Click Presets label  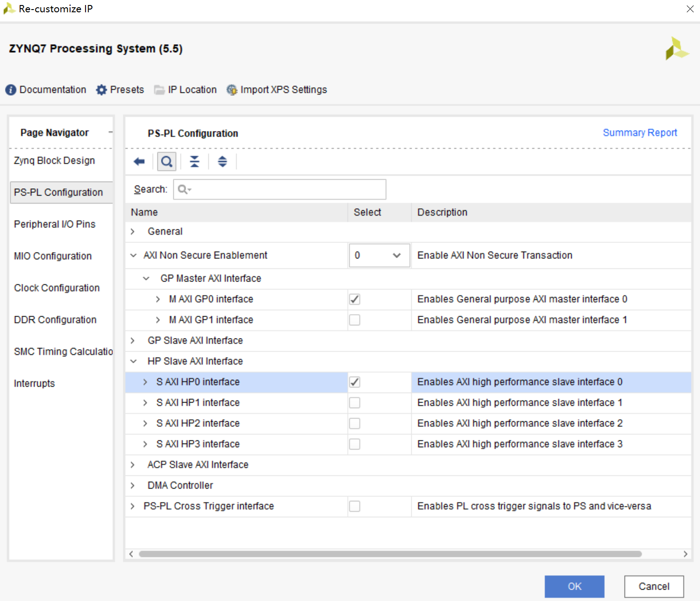127,90
